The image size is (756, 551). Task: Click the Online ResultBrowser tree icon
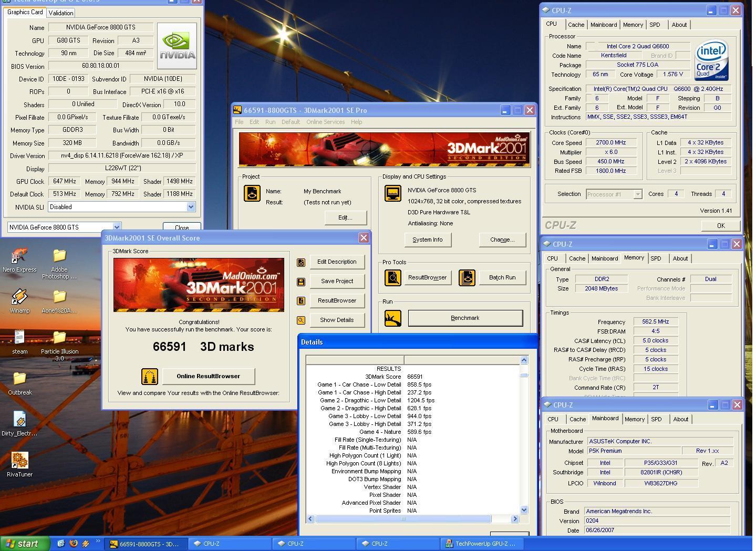[150, 376]
